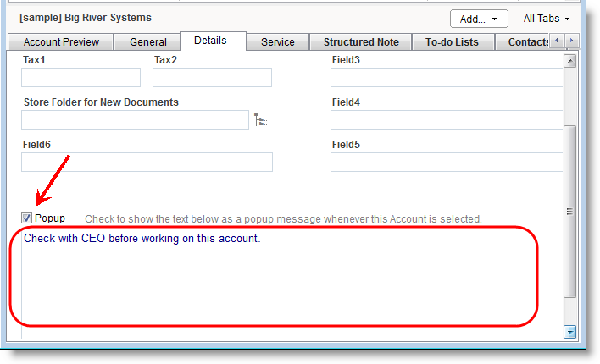Switch to the Contacts tab
Screen dimensions: 600x364
527,42
